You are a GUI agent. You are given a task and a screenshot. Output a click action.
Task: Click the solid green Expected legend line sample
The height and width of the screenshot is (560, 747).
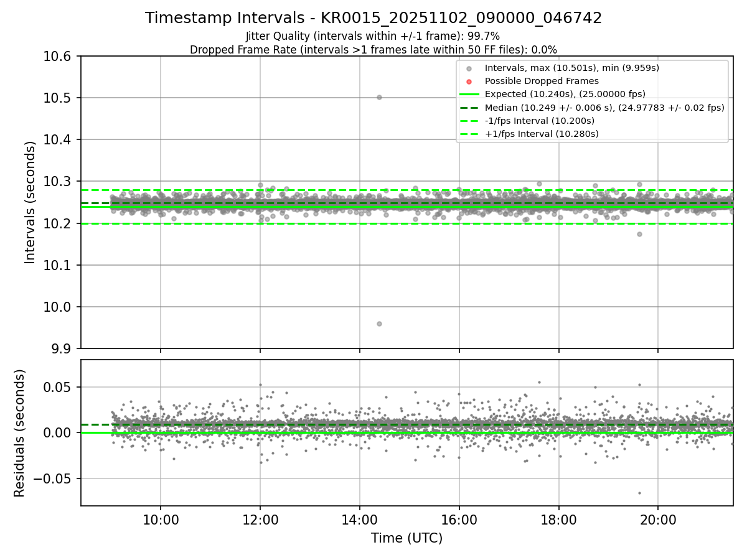coord(469,95)
